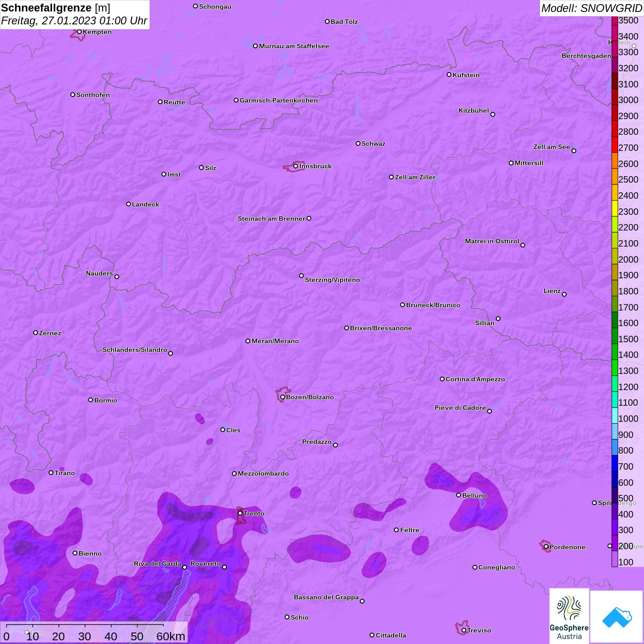Click the Brixen/Bressanone label
The height and width of the screenshot is (644, 644).
pos(381,328)
